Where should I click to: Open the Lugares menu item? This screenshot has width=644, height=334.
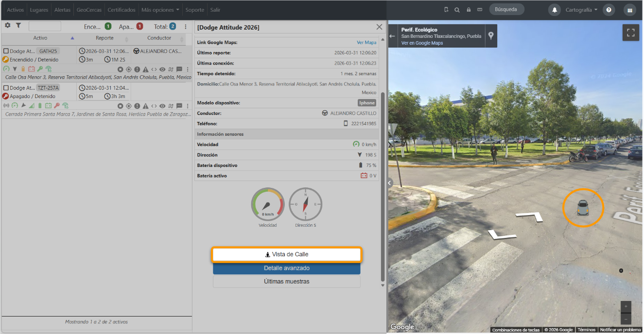tap(39, 10)
